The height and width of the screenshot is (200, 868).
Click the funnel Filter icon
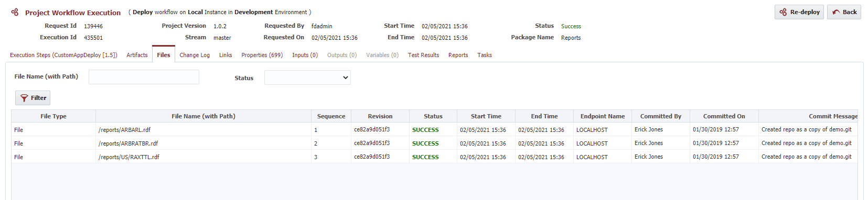24,98
